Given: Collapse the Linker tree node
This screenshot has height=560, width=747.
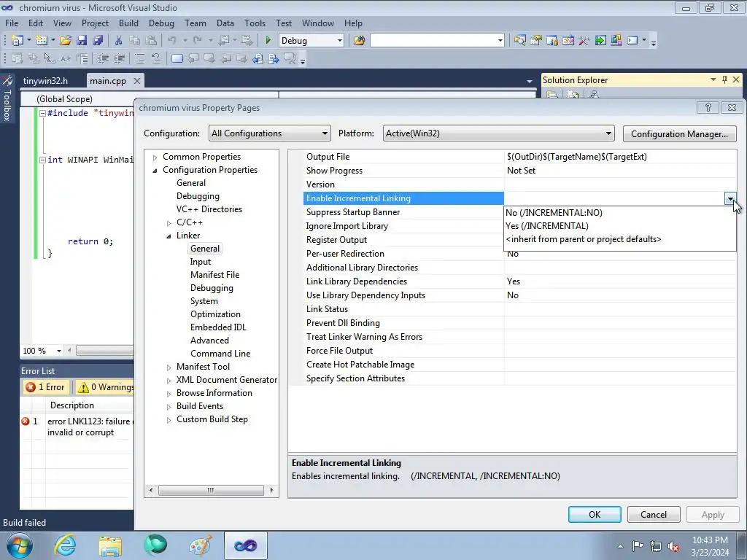Looking at the screenshot, I should click(x=169, y=236).
